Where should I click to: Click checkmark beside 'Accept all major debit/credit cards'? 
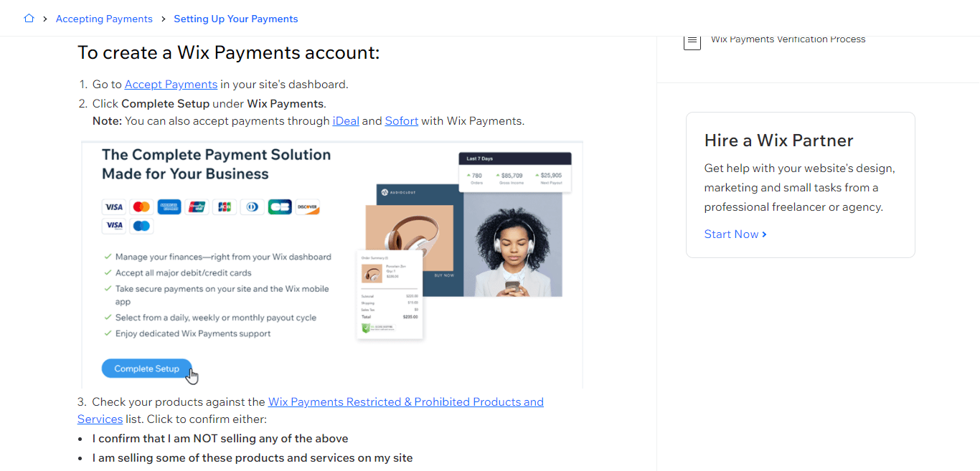106,272
